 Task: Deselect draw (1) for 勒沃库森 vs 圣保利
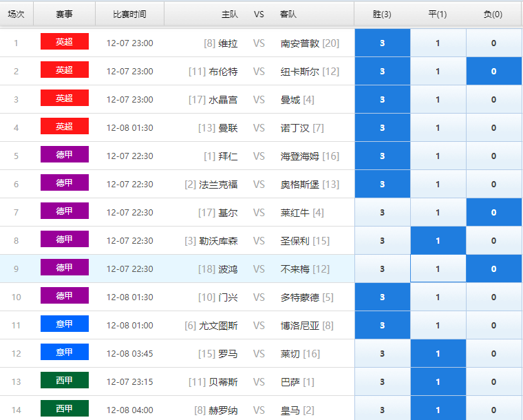[x=438, y=240]
